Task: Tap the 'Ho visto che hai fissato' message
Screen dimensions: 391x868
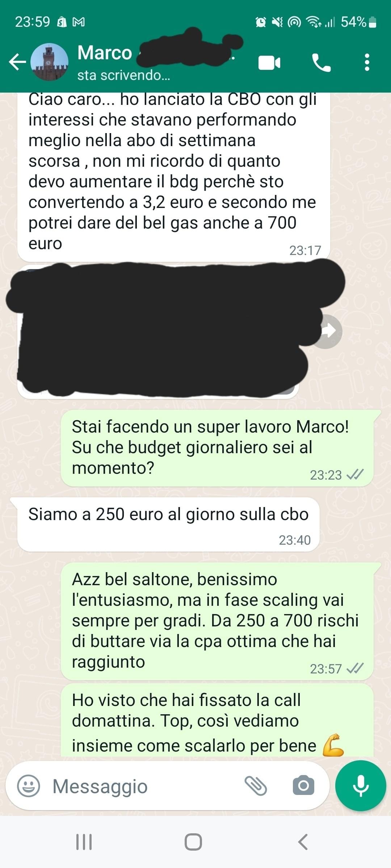Action: [x=217, y=720]
